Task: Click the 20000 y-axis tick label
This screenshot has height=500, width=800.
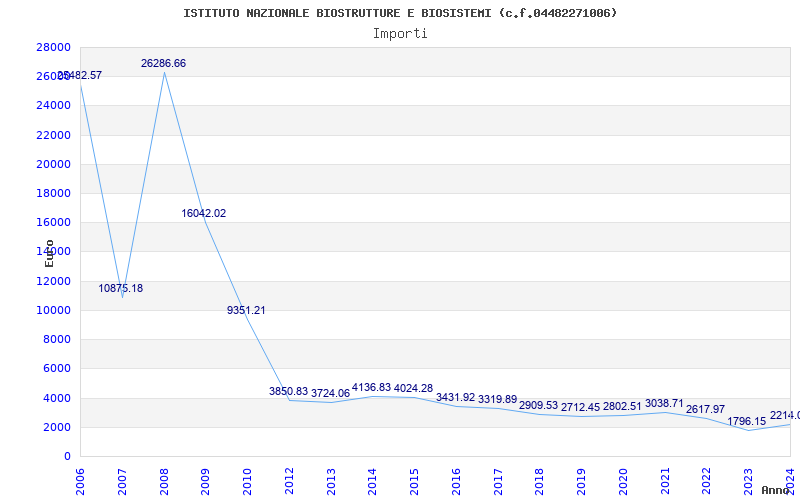Action: click(54, 164)
